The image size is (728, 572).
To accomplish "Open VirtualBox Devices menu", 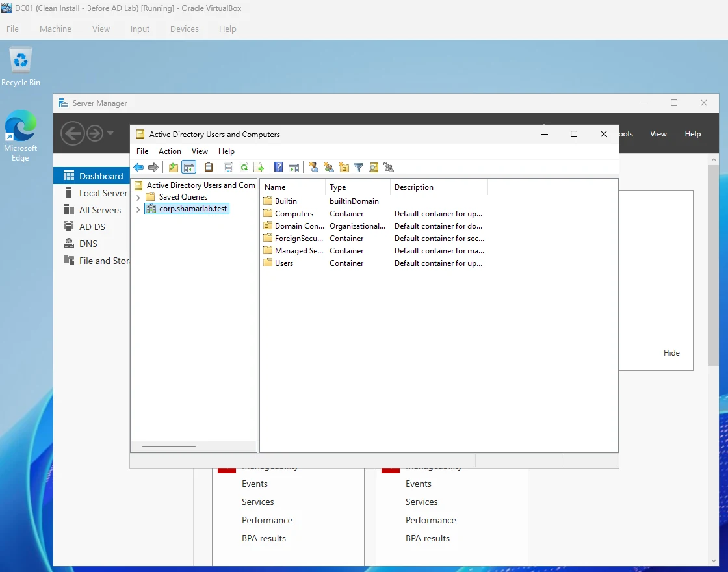I will 185,29.
